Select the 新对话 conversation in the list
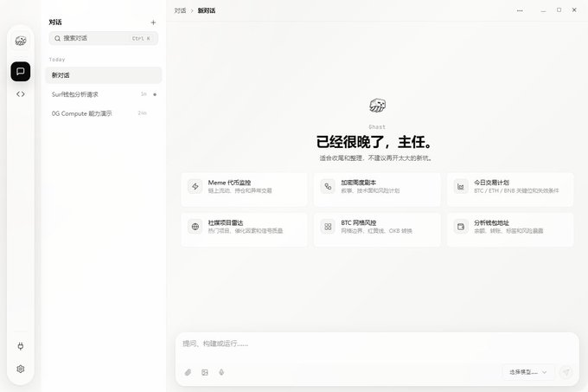The image size is (588, 392). [x=103, y=75]
